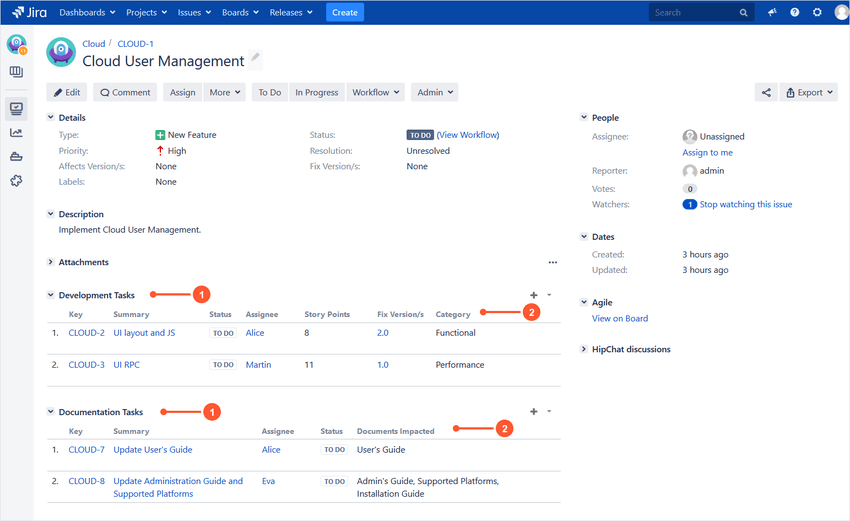Screen dimensions: 850x521
Task: Open Development Tasks options caret
Action: pos(549,295)
